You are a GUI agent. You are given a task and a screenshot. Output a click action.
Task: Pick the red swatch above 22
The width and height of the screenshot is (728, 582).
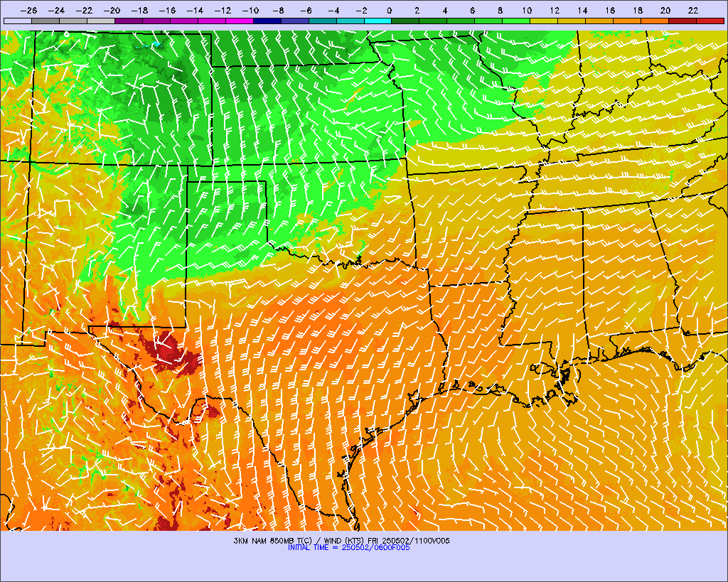coord(710,21)
